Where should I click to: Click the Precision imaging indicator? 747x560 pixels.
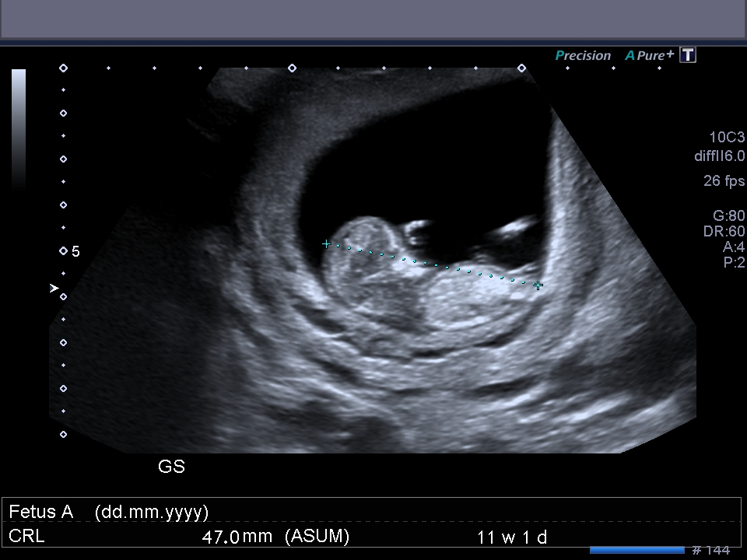click(583, 56)
